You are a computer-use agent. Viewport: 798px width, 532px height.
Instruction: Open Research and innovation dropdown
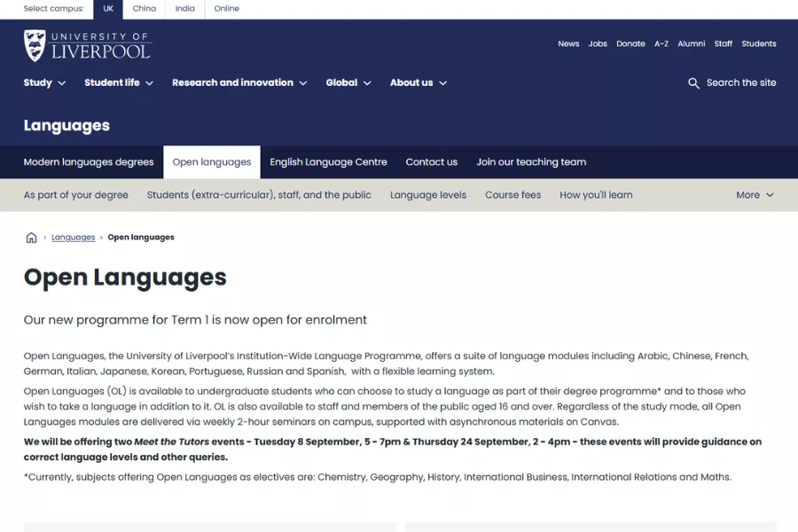point(239,82)
